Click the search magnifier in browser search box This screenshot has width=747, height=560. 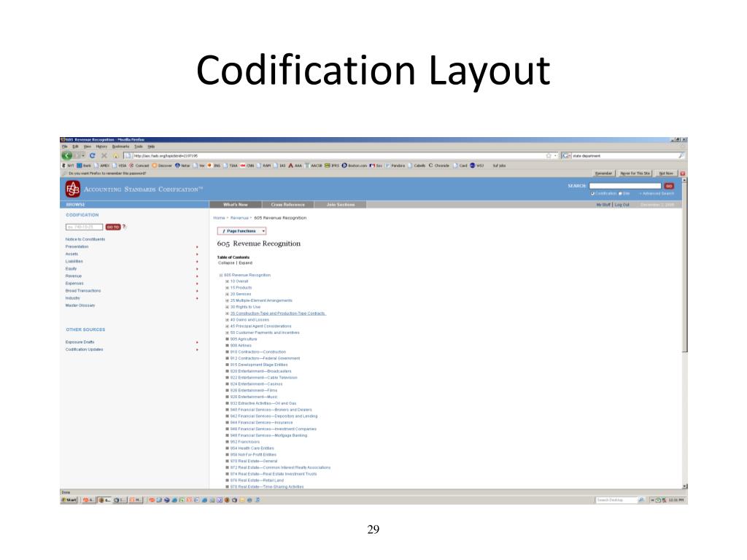681,156
